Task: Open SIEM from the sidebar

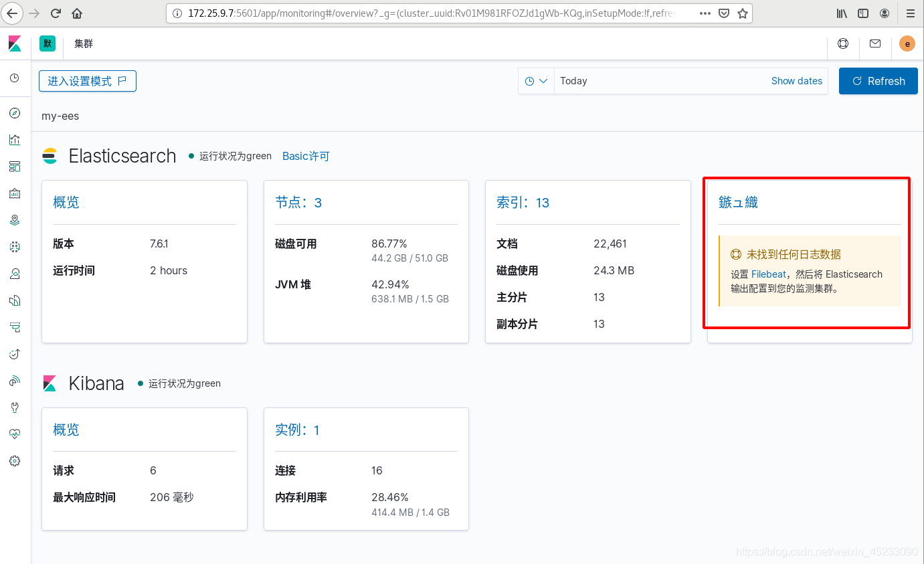Action: pos(15,381)
